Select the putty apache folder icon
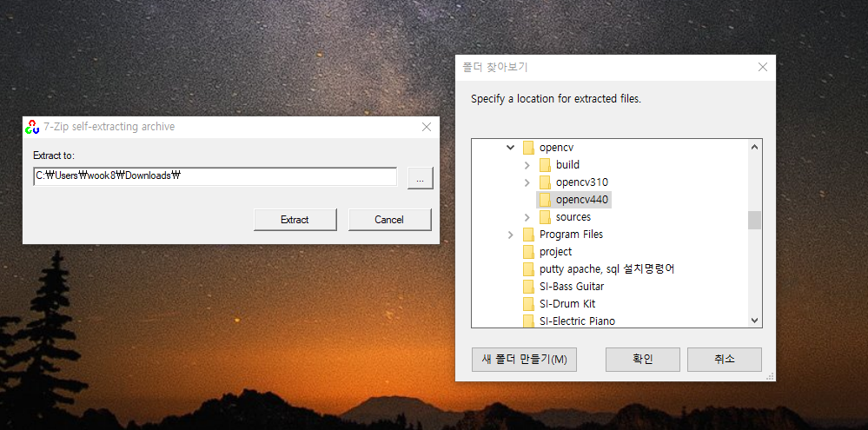The height and width of the screenshot is (430, 868). coord(528,269)
